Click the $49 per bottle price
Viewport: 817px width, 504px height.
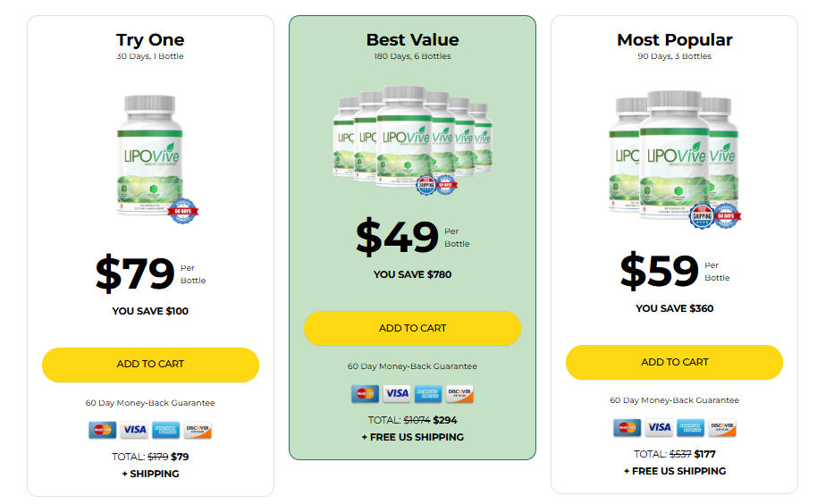[x=412, y=237]
